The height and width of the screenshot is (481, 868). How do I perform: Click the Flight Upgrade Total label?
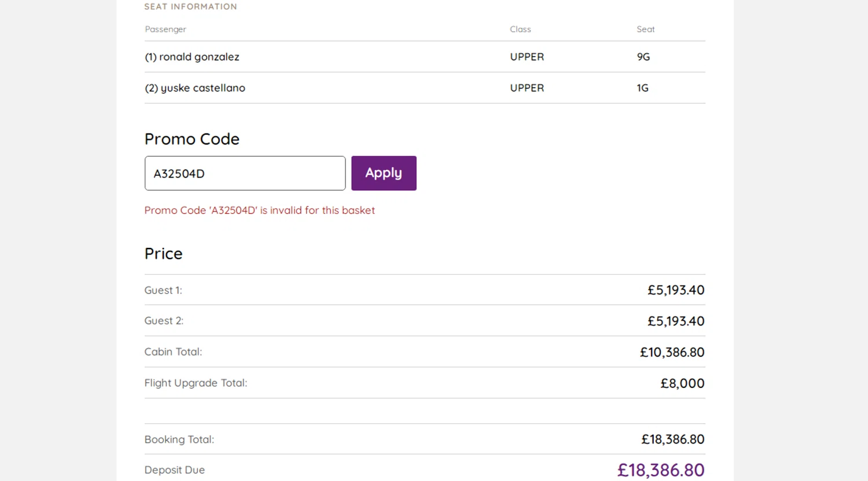[196, 383]
